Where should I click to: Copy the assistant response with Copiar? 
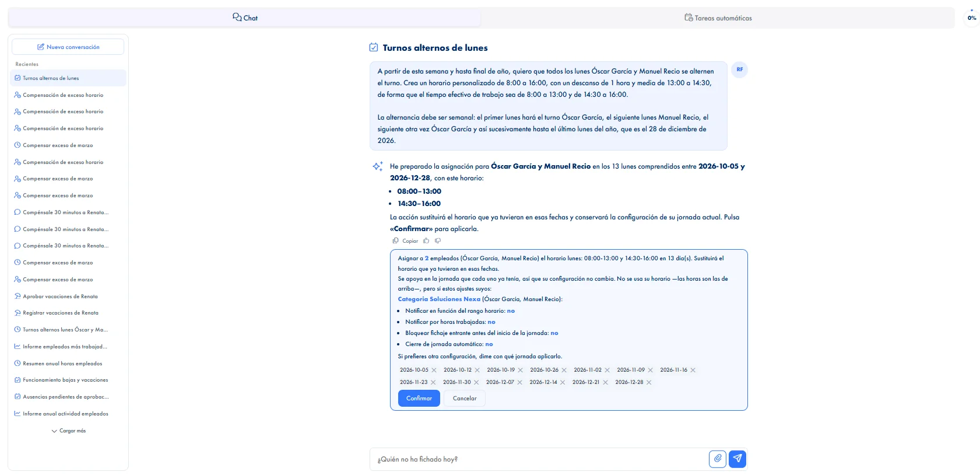tap(406, 240)
